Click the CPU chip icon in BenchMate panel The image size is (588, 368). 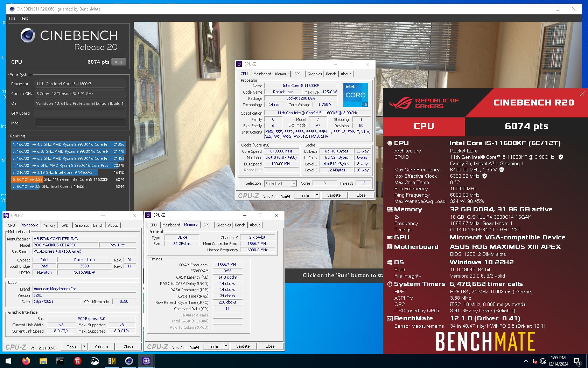pos(390,143)
